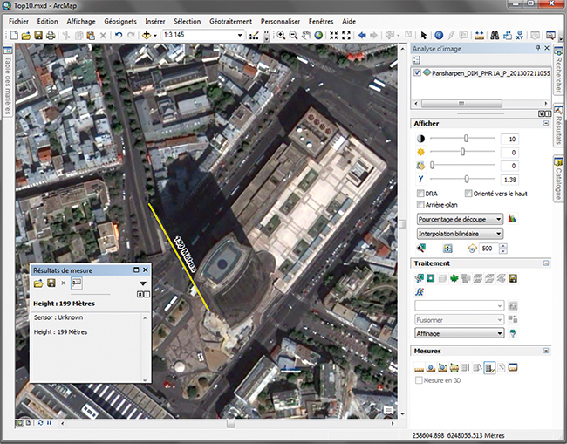Open the Fenêtres menu

[x=321, y=21]
